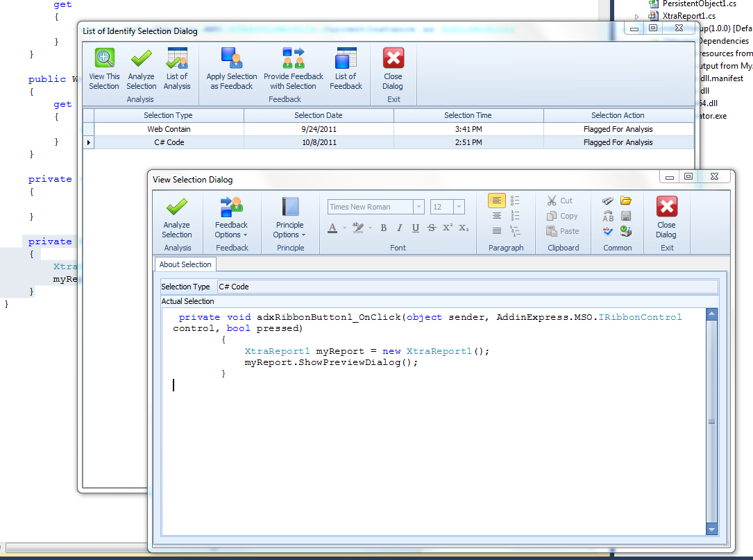Click the Paste clipboard button
This screenshot has width=753, height=560.
[x=563, y=231]
